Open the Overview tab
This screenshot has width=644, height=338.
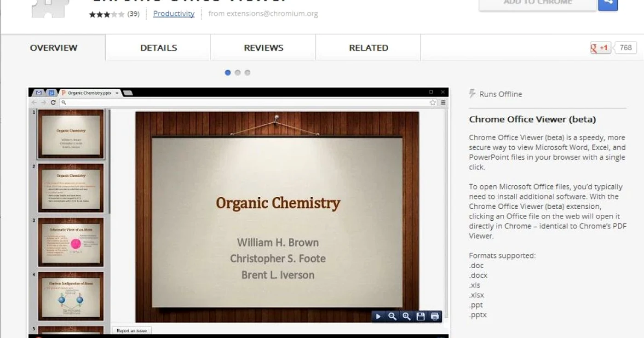point(53,48)
